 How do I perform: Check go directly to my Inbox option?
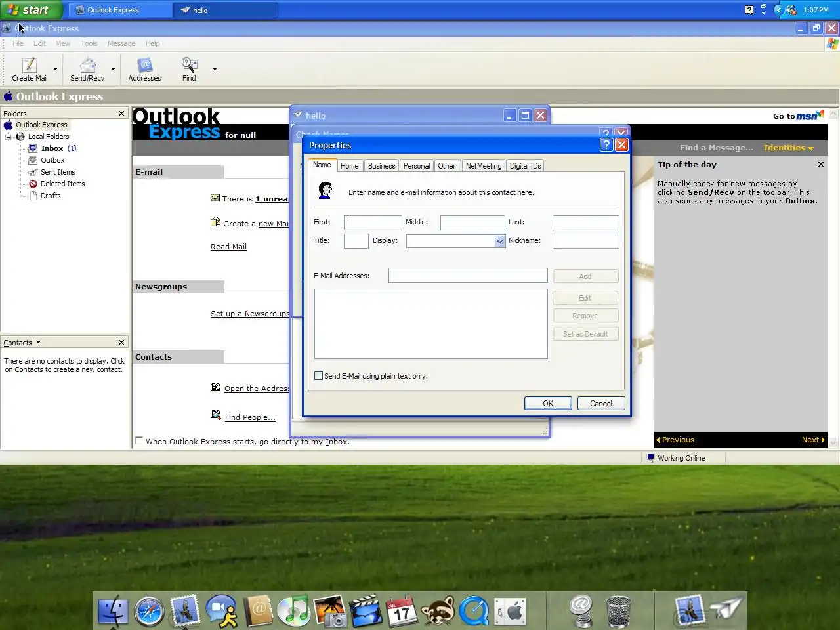[x=139, y=441]
